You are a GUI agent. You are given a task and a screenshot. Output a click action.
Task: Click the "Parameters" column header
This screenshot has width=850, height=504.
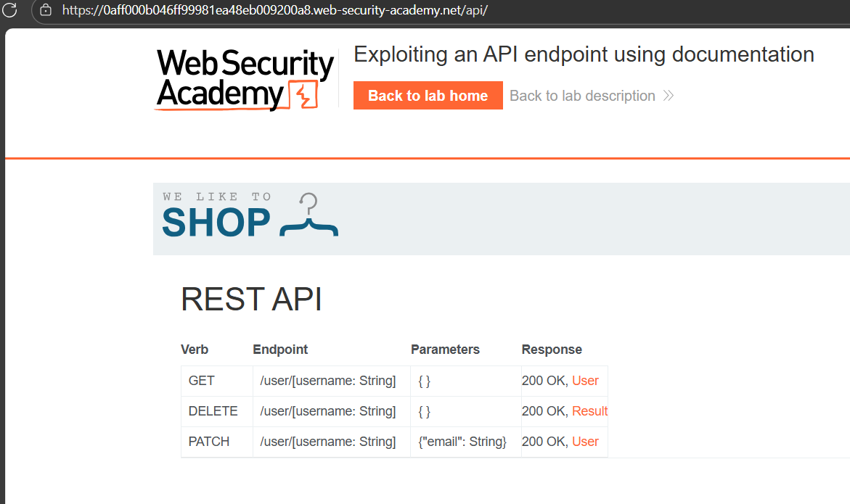tap(445, 349)
